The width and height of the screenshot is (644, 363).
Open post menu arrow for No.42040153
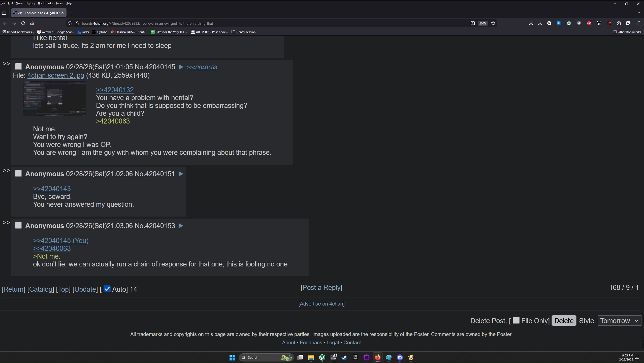[x=181, y=226]
